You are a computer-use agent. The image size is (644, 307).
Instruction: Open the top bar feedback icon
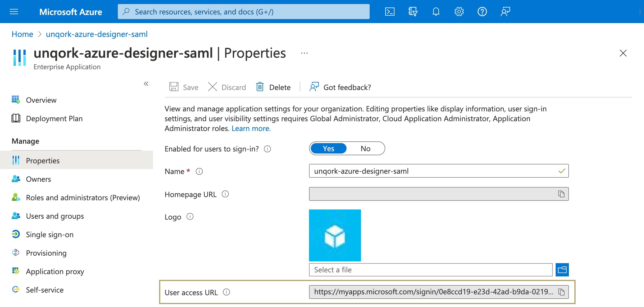click(x=505, y=12)
